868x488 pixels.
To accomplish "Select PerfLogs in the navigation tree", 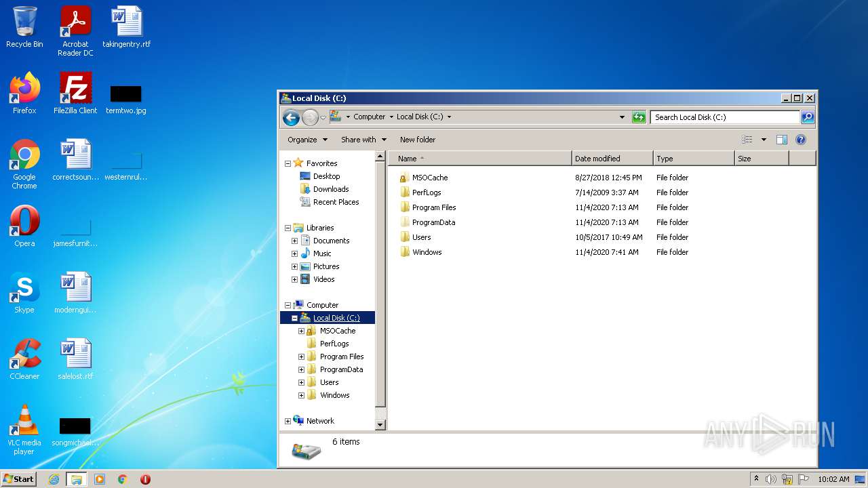I will [x=334, y=344].
